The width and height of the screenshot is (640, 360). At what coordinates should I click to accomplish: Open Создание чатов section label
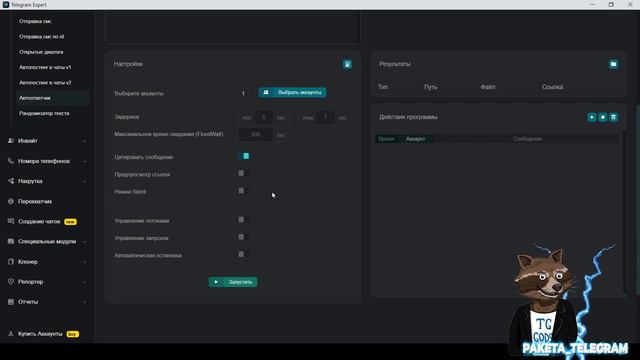pyautogui.click(x=39, y=221)
